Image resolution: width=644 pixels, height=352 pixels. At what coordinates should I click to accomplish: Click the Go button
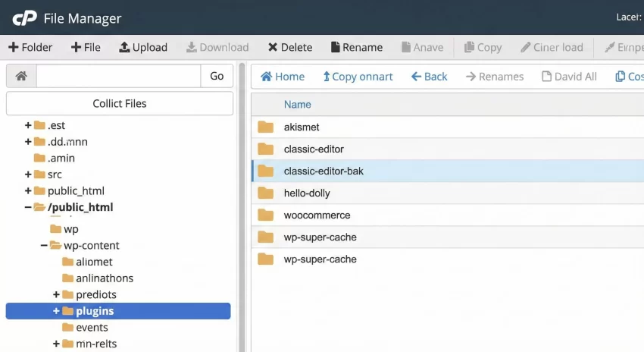[217, 76]
